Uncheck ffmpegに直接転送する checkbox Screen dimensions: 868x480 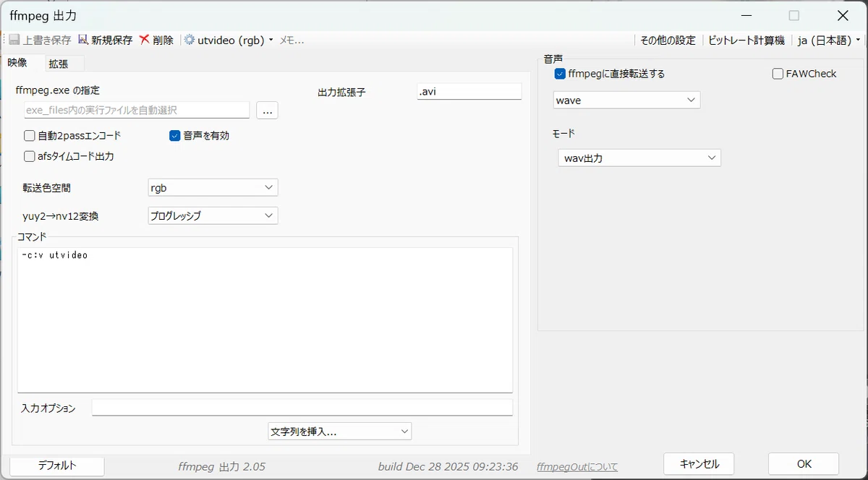coord(560,74)
